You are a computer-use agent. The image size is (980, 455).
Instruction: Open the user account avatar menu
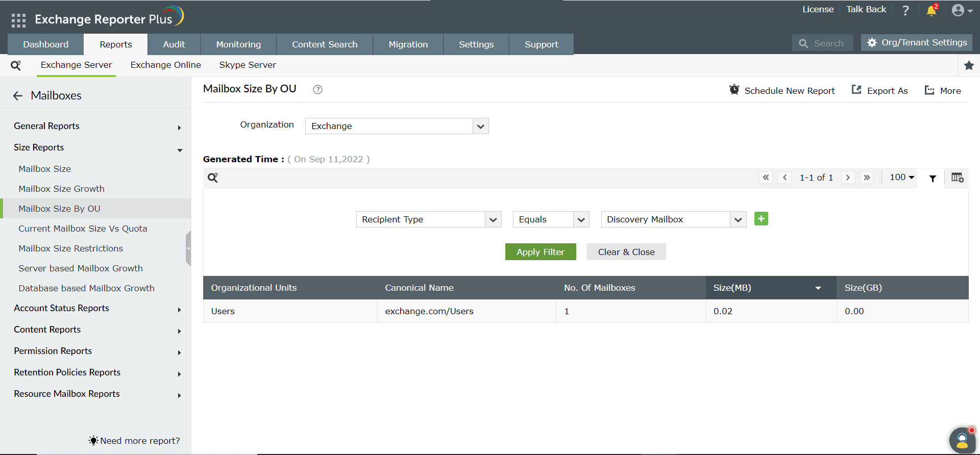tap(962, 10)
